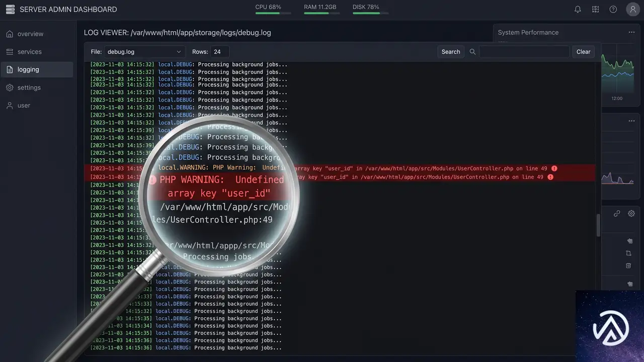This screenshot has height=362, width=644.
Task: Click the 12:00 chart time label
Action: click(617, 99)
